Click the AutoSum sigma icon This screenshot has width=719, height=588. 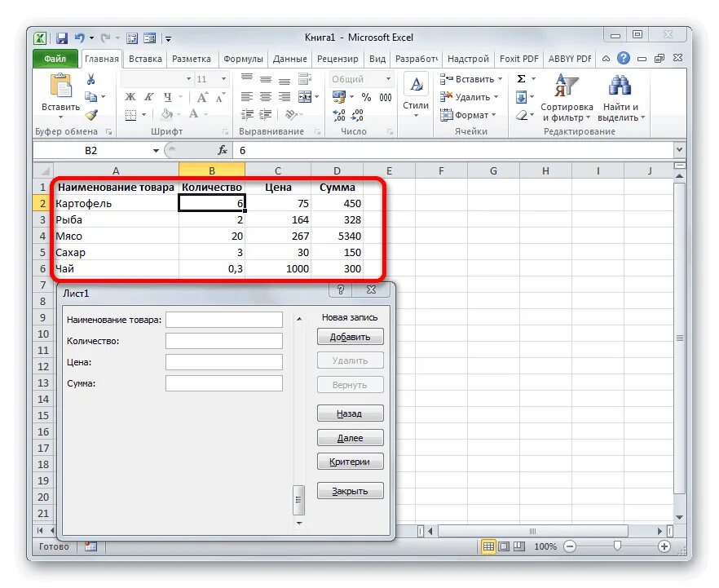[x=522, y=79]
